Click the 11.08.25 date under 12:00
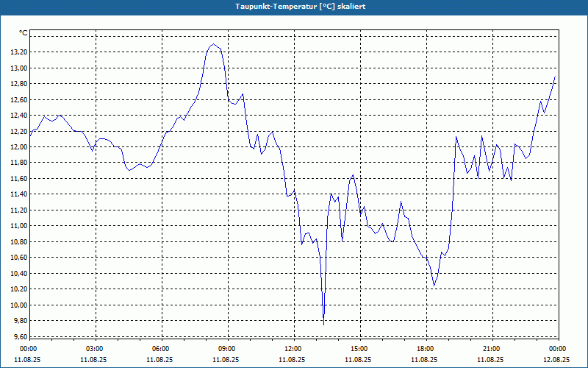Viewport: 588px width, 368px height. tap(292, 359)
